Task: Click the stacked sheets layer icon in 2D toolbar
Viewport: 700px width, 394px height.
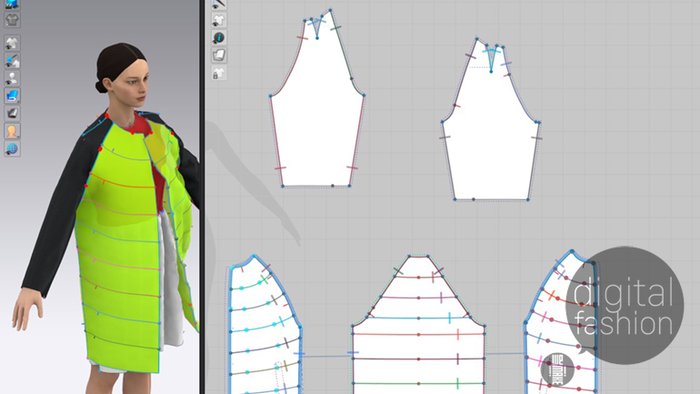Action: coord(219,55)
